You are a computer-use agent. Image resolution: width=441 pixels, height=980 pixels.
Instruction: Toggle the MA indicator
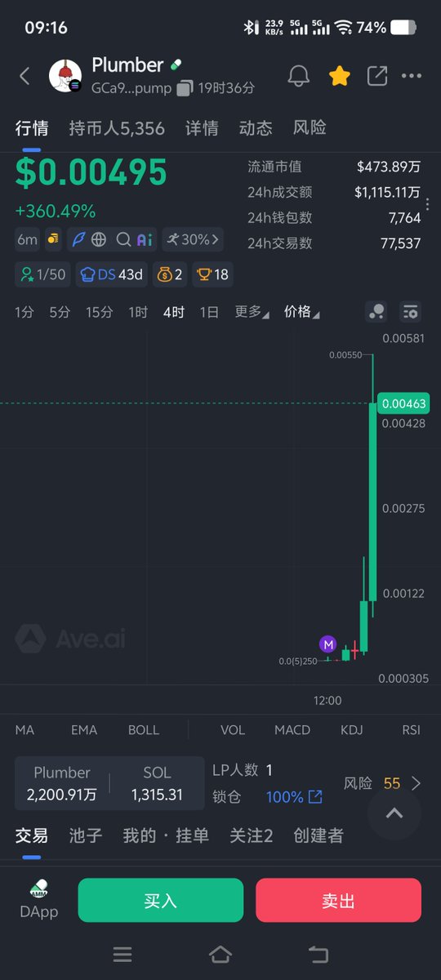(x=24, y=730)
